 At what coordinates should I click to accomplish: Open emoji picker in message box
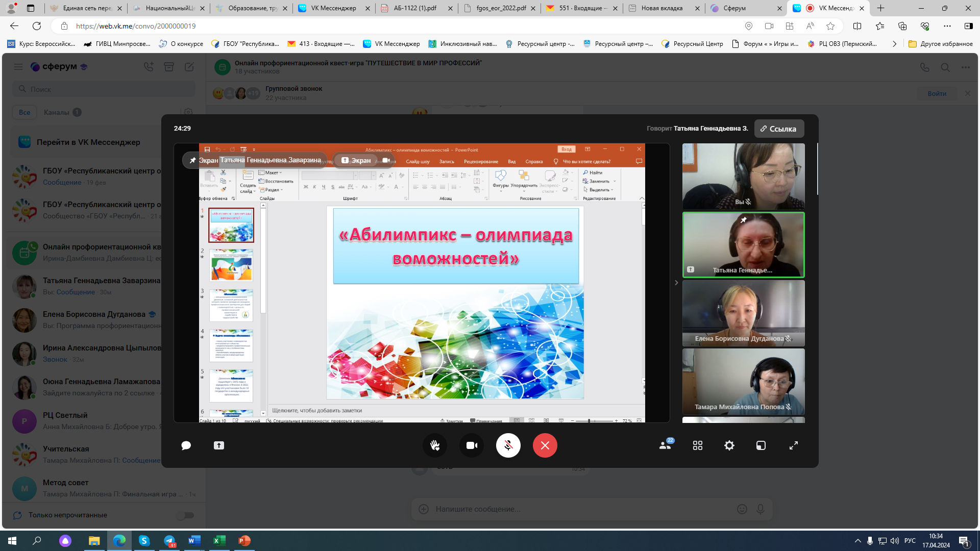[x=742, y=509]
